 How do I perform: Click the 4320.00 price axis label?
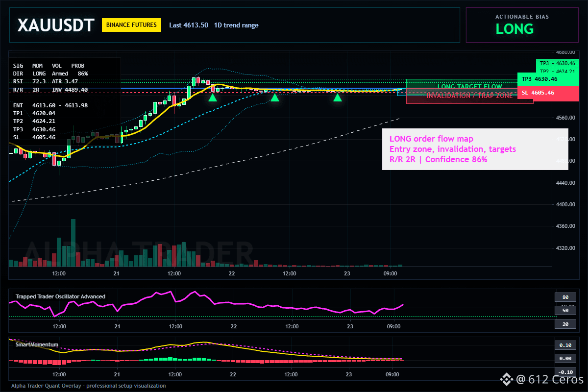click(x=566, y=248)
